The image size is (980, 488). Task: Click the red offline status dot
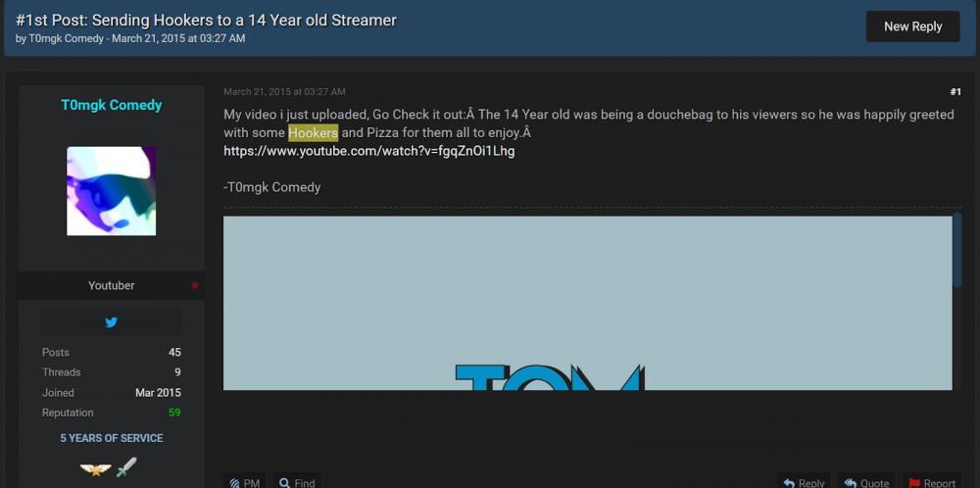click(195, 285)
